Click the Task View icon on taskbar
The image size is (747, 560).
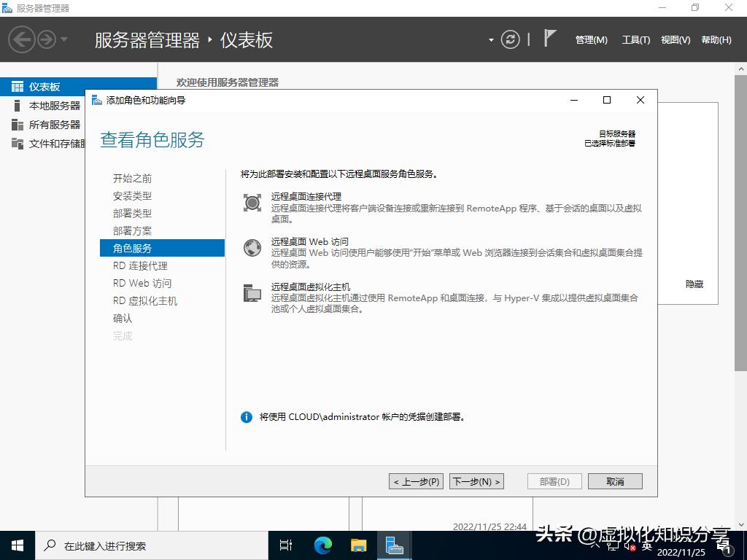point(285,545)
